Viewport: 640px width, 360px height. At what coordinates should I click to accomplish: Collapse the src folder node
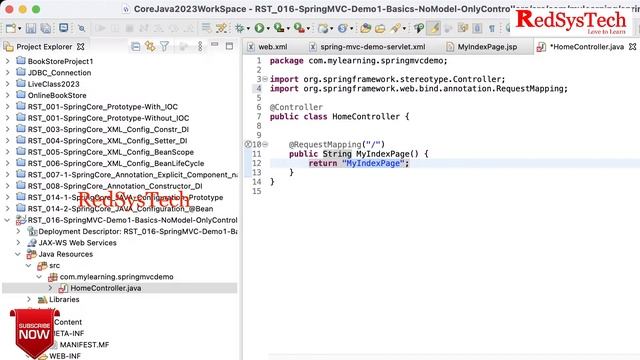[x=29, y=265]
